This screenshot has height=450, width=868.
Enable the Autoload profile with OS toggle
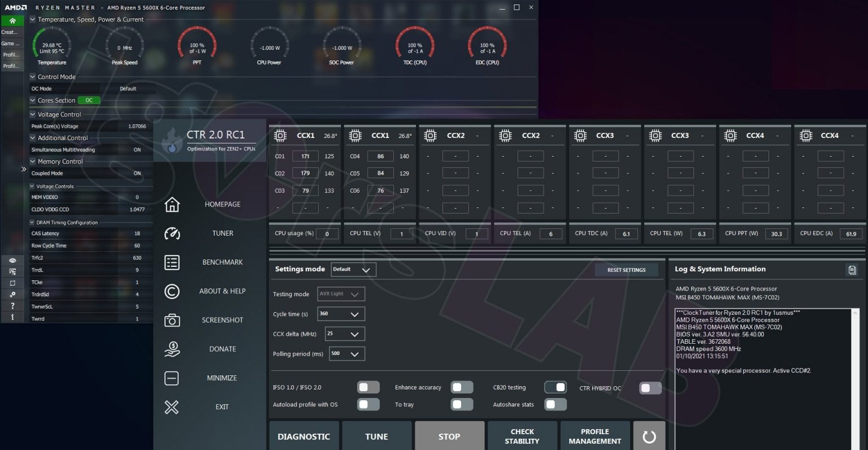tap(368, 404)
